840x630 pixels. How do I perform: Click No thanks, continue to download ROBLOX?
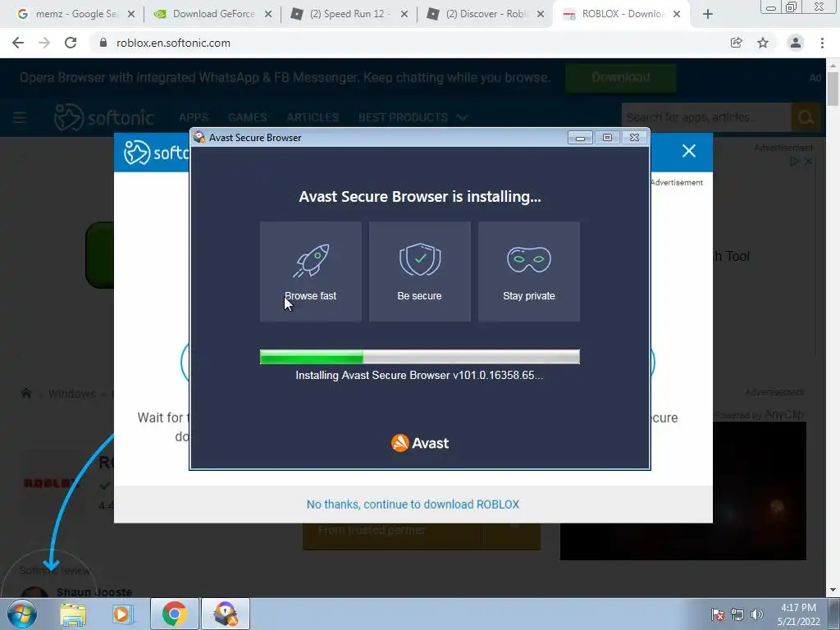(x=413, y=504)
